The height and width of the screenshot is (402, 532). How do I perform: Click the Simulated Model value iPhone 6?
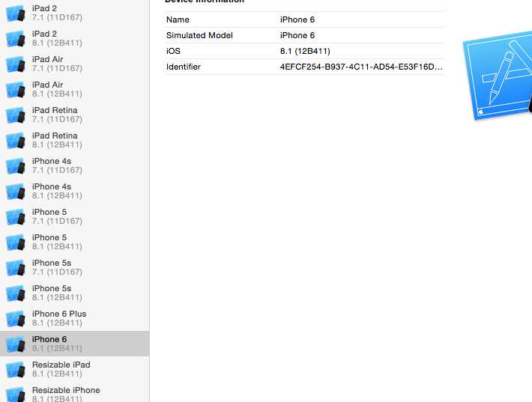(x=297, y=35)
